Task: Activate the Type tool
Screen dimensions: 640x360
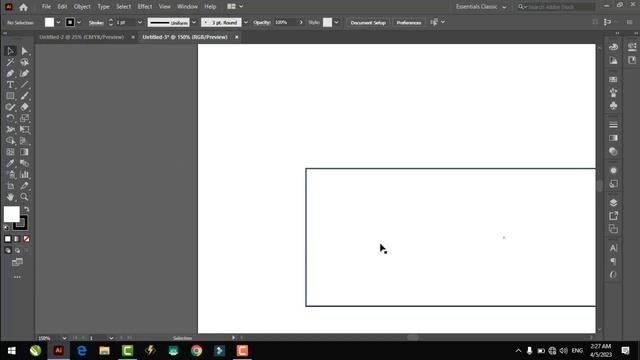Action: pos(10,84)
